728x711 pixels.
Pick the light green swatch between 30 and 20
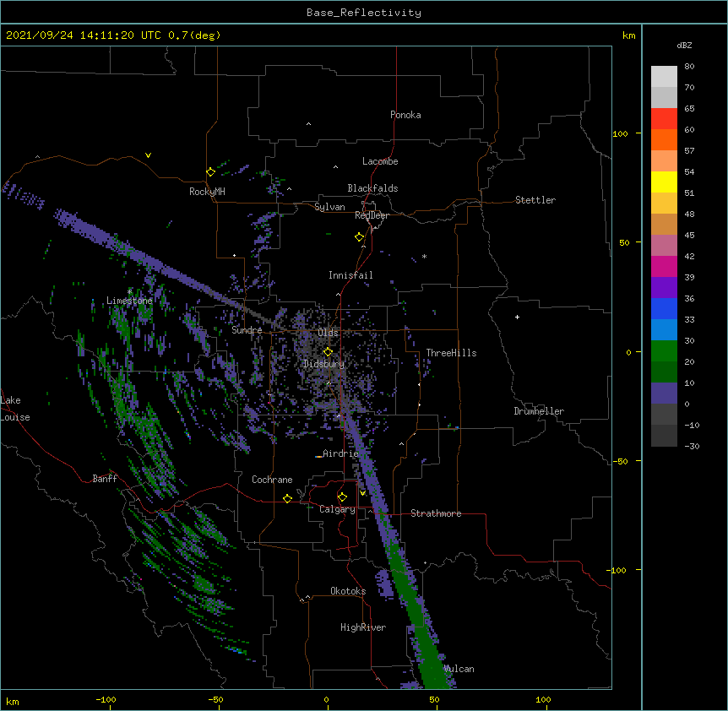click(x=664, y=351)
